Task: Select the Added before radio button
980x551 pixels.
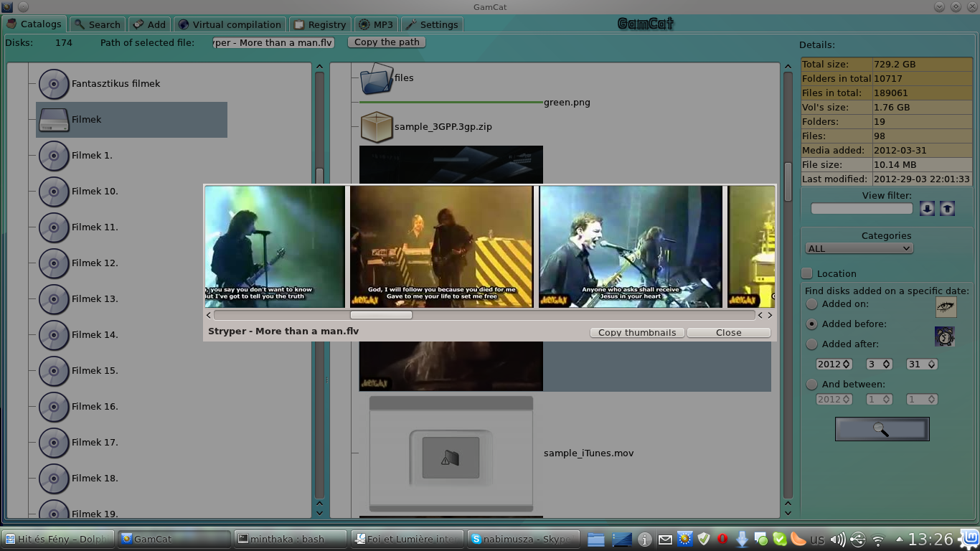Action: tap(811, 324)
